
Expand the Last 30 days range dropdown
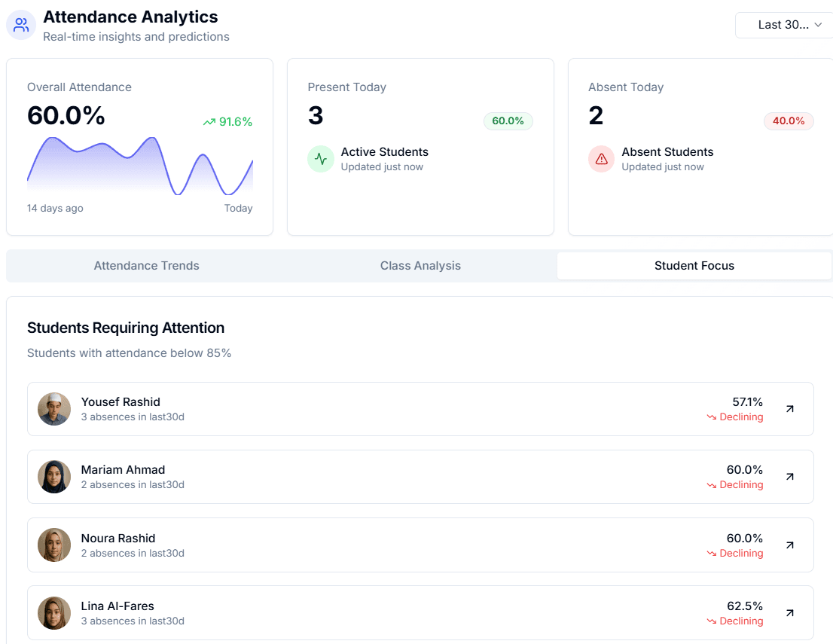[783, 25]
